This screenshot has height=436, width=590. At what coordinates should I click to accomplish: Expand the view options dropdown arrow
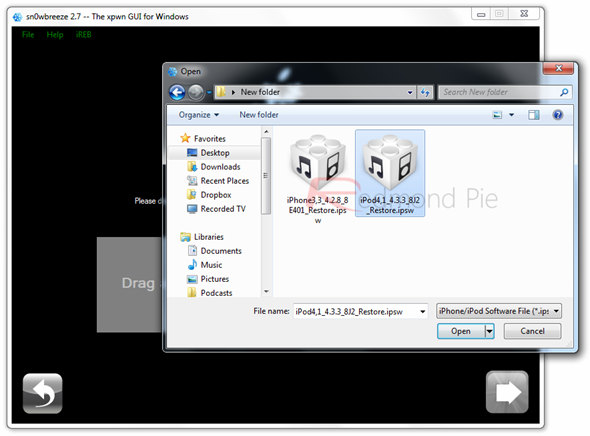(511, 115)
